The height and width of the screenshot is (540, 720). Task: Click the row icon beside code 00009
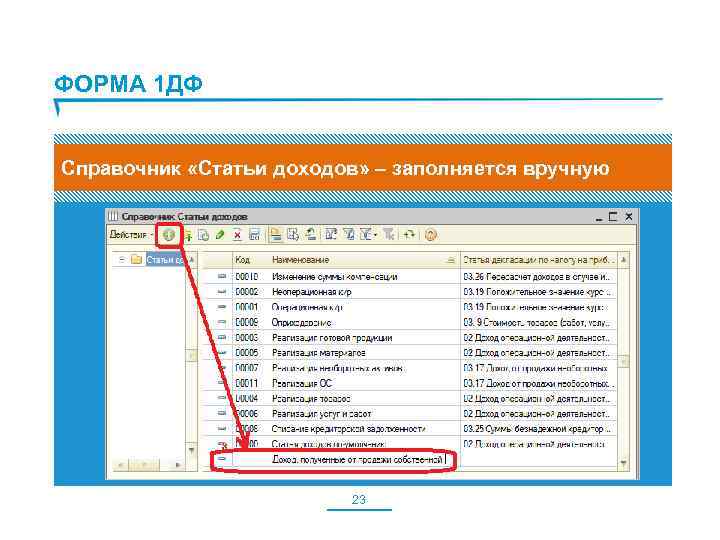tap(222, 322)
